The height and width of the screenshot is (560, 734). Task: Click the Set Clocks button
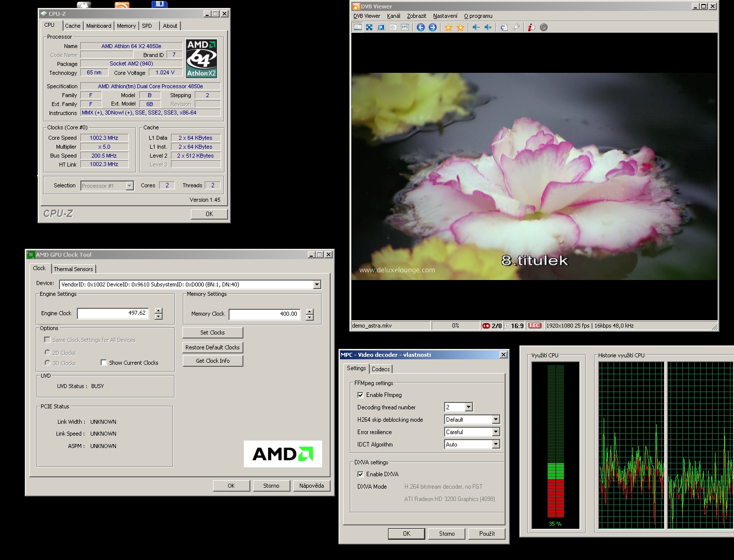tap(213, 333)
